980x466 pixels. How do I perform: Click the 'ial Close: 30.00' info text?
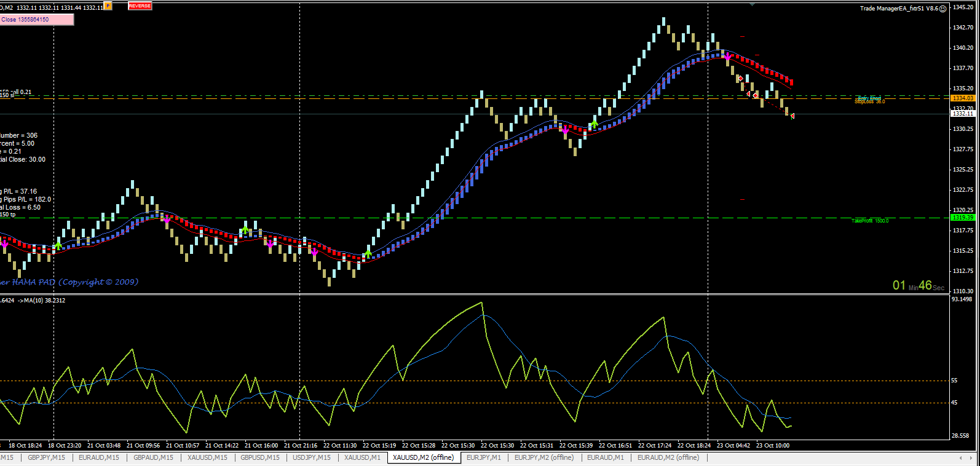pyautogui.click(x=23, y=159)
